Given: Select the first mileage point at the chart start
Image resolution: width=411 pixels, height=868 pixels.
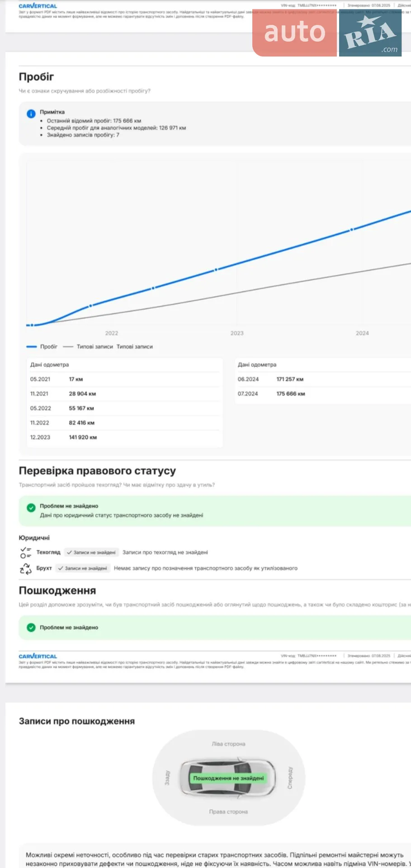Looking at the screenshot, I should click(32, 325).
